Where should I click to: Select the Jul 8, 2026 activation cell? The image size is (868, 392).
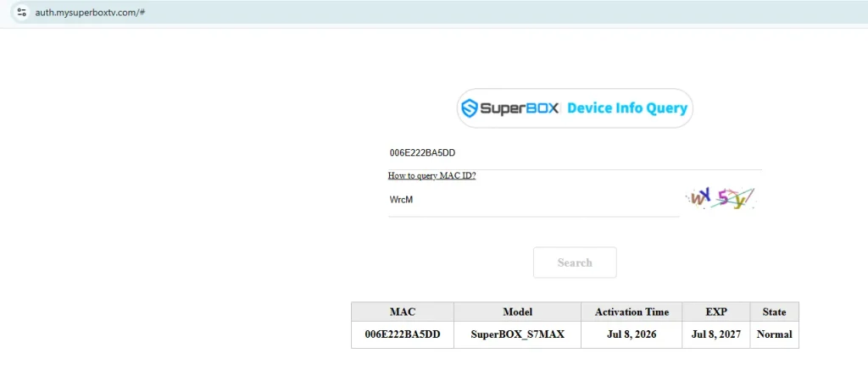coord(632,334)
